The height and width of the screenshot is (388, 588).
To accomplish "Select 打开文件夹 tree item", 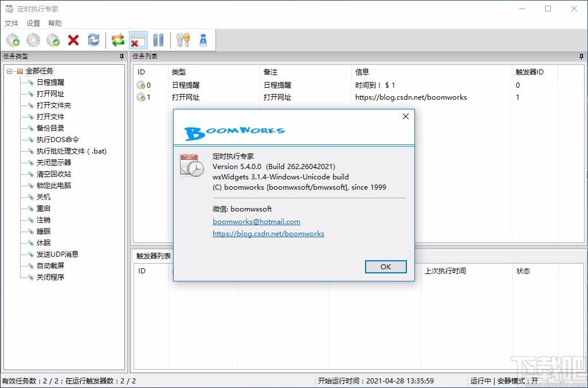I will (54, 105).
